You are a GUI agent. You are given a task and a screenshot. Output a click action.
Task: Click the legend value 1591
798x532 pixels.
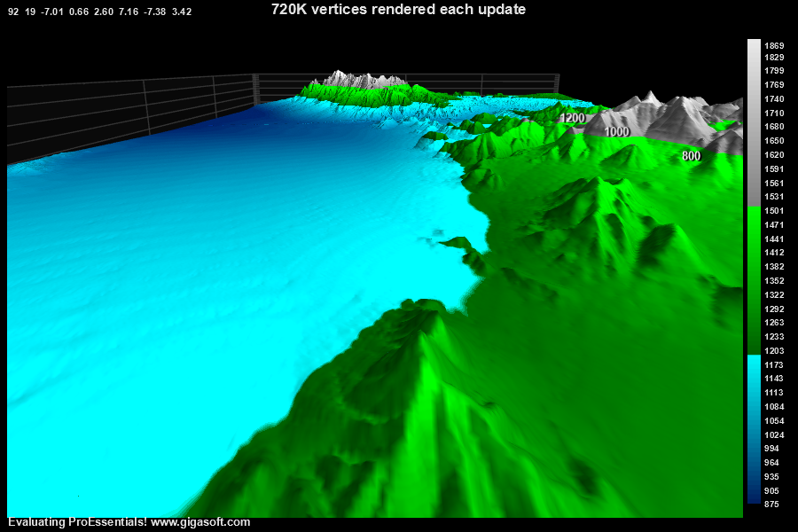(x=774, y=169)
